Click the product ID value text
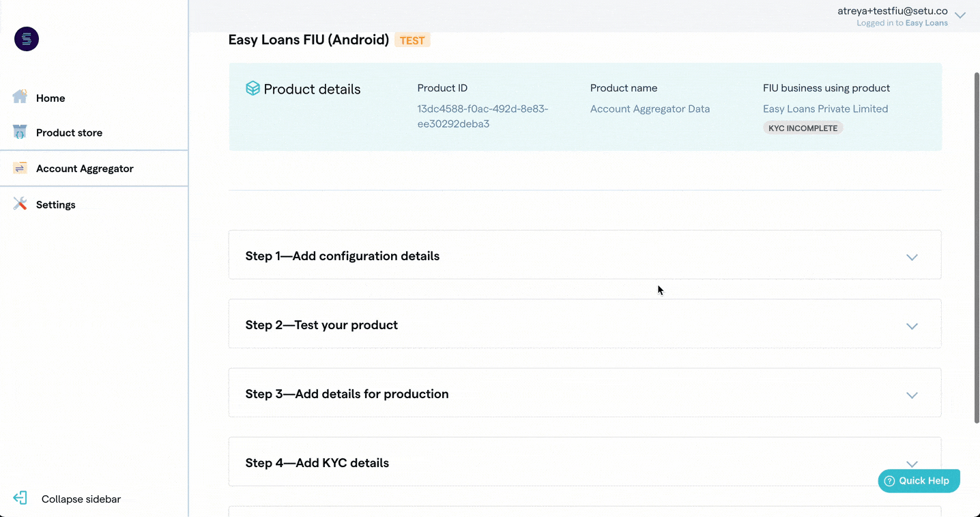The height and width of the screenshot is (517, 980). (x=482, y=116)
